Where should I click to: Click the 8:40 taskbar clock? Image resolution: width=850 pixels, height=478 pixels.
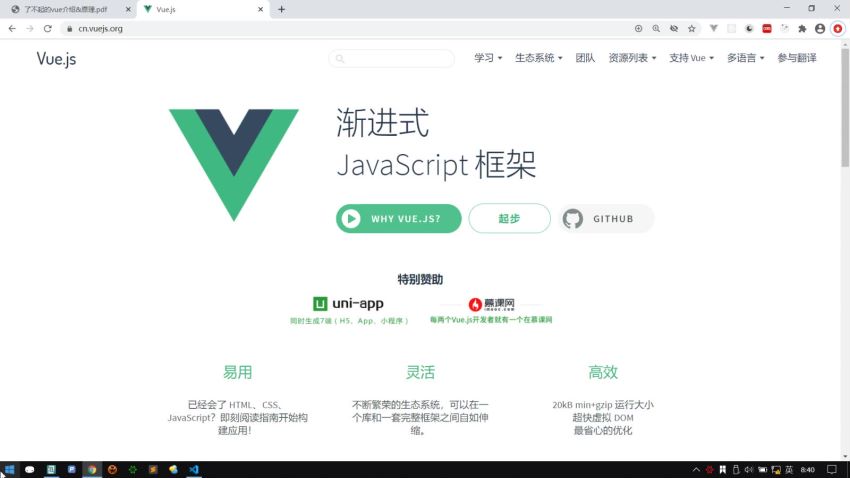(x=808, y=470)
